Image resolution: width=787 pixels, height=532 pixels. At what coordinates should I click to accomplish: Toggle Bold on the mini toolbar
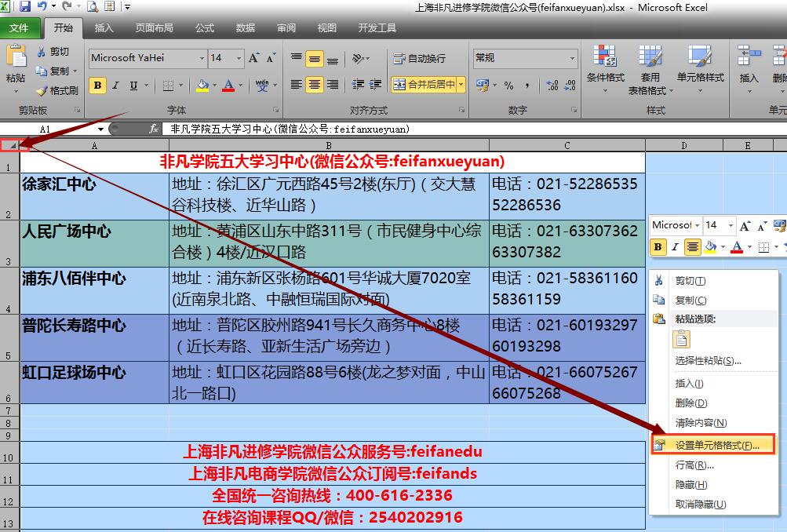click(x=658, y=247)
